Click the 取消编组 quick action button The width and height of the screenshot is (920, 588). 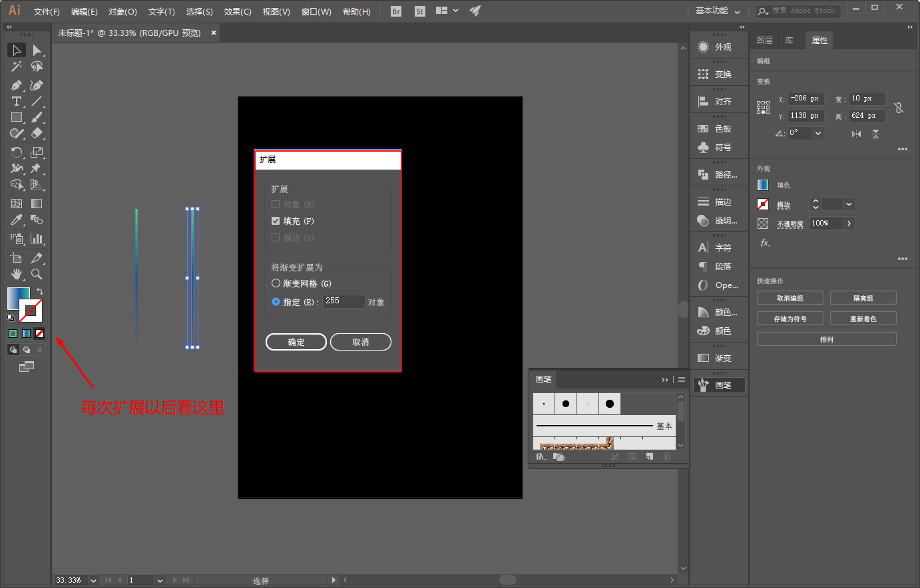pos(790,298)
